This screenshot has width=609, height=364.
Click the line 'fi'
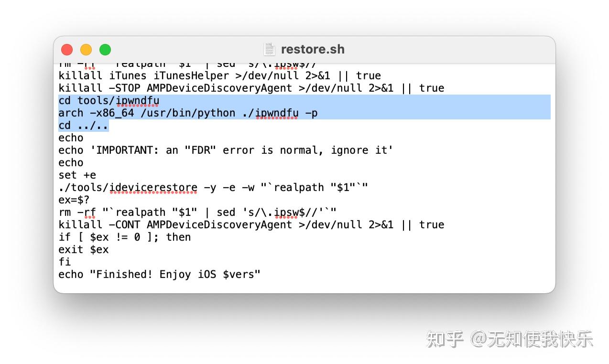point(65,262)
